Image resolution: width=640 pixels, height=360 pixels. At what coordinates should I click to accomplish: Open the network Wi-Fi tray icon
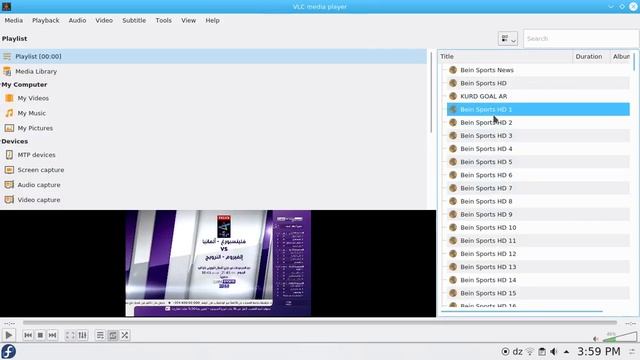[x=530, y=351]
